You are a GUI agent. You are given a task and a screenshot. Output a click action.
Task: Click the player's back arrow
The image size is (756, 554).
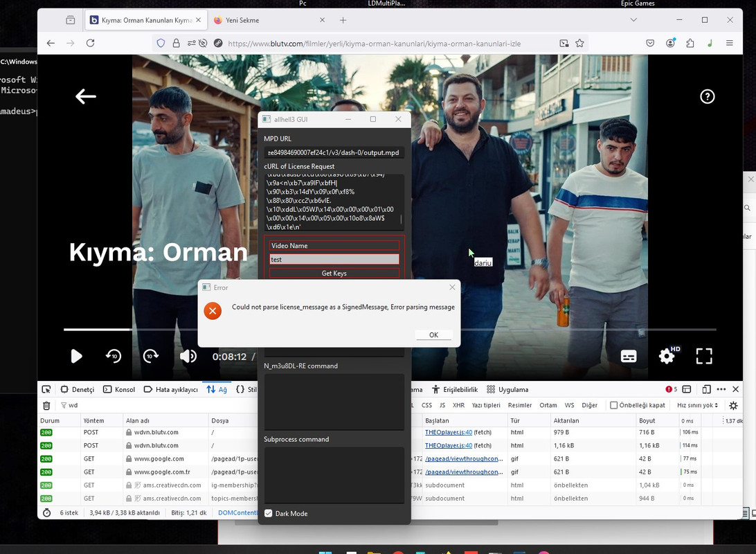coord(86,96)
